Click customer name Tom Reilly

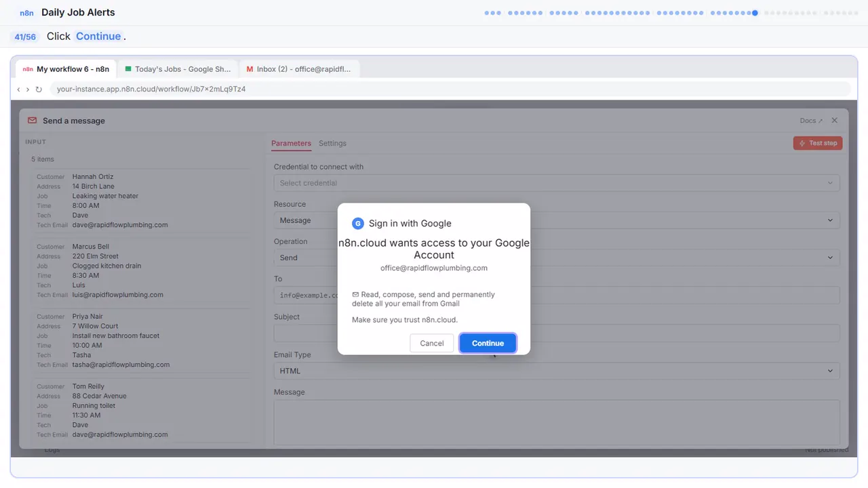pyautogui.click(x=88, y=386)
